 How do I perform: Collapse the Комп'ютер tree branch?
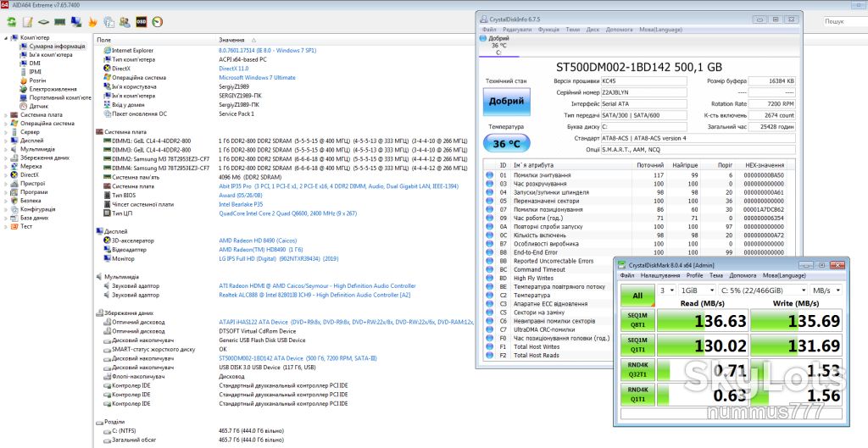(x=6, y=37)
